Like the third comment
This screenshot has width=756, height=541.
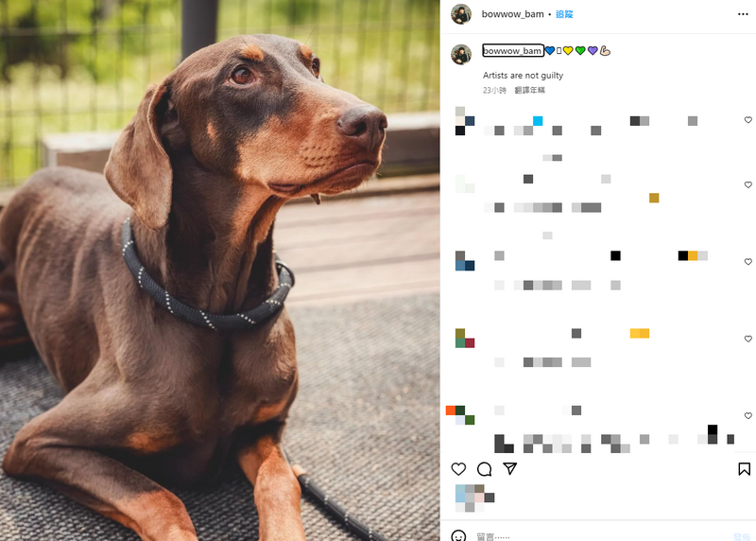click(x=747, y=261)
